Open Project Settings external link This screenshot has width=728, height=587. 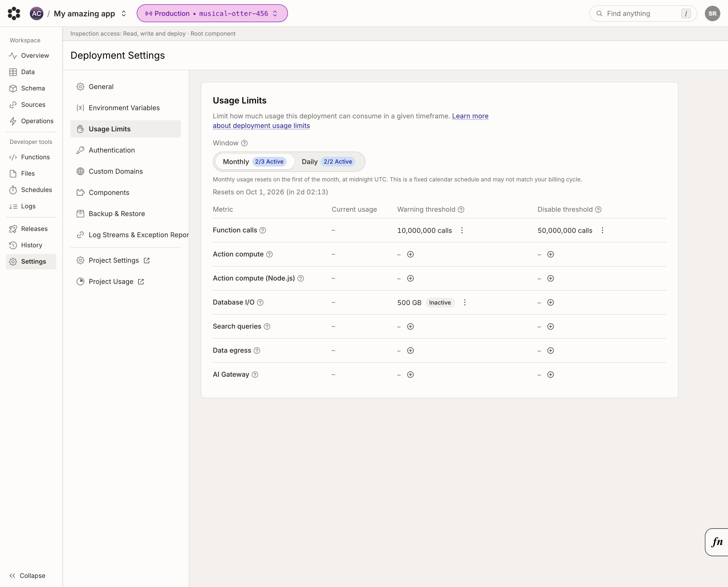[125, 260]
